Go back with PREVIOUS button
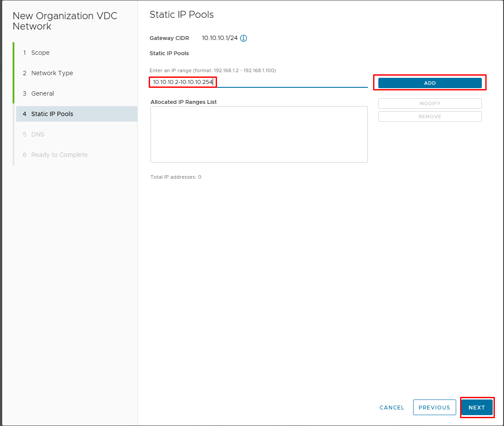 [434, 407]
